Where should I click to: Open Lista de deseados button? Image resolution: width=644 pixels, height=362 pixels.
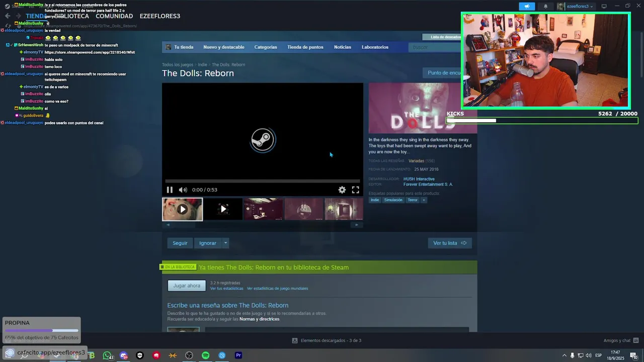[442, 37]
